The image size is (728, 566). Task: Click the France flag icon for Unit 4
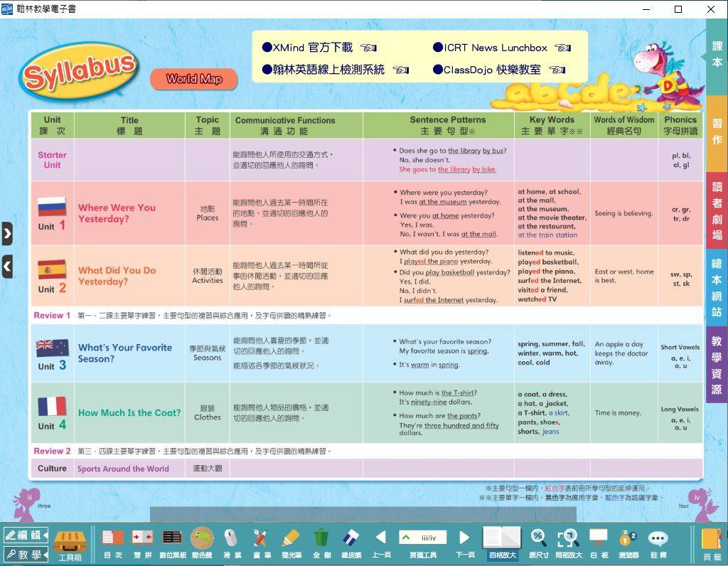(52, 406)
